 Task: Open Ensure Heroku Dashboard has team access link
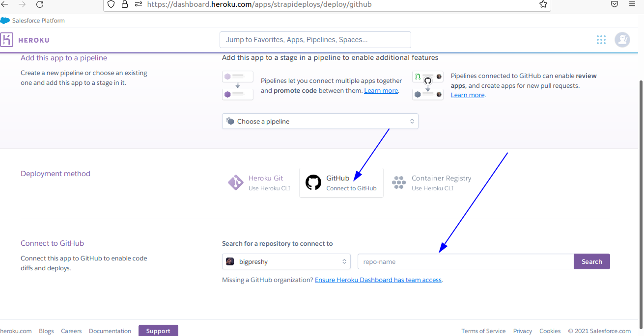point(378,280)
